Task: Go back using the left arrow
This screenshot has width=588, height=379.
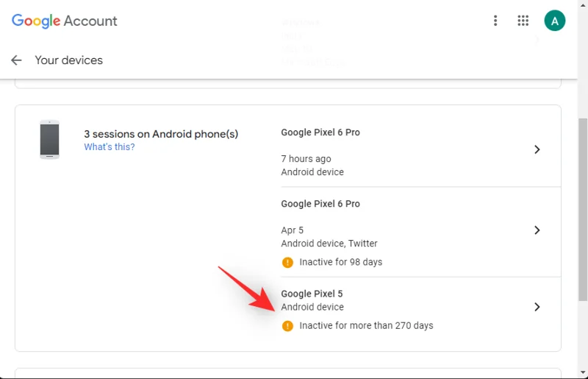Action: pyautogui.click(x=16, y=60)
